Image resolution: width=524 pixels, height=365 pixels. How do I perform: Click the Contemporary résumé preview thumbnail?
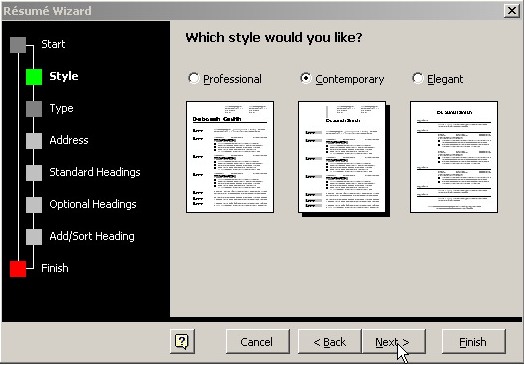(342, 157)
